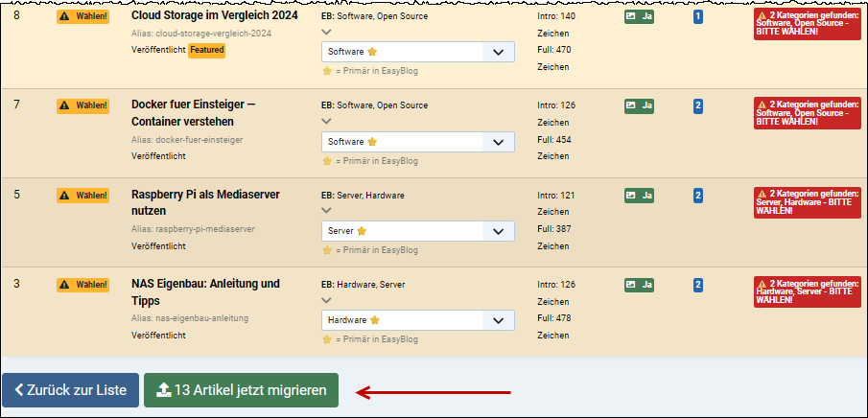Click red '2 Kategorien gefunden' alert in Docker row
The width and height of the screenshot is (868, 418).
click(808, 113)
